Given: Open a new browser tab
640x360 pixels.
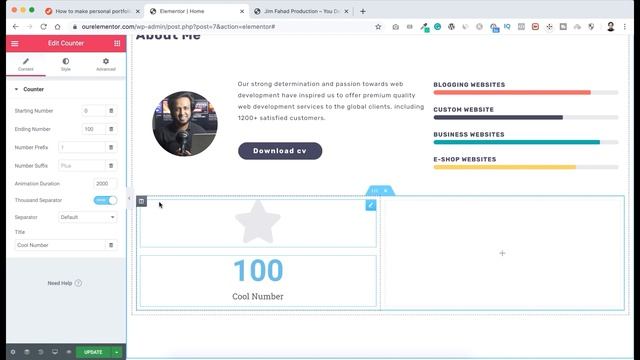Looking at the screenshot, I should tap(363, 11).
